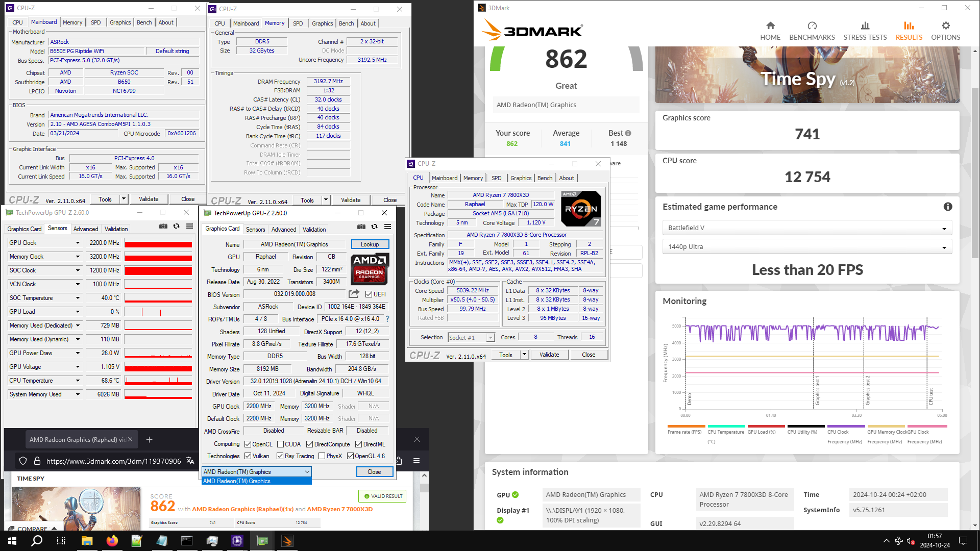
Task: Click the Frame rate (FPS) orange legend swatch
Action: pos(686,426)
